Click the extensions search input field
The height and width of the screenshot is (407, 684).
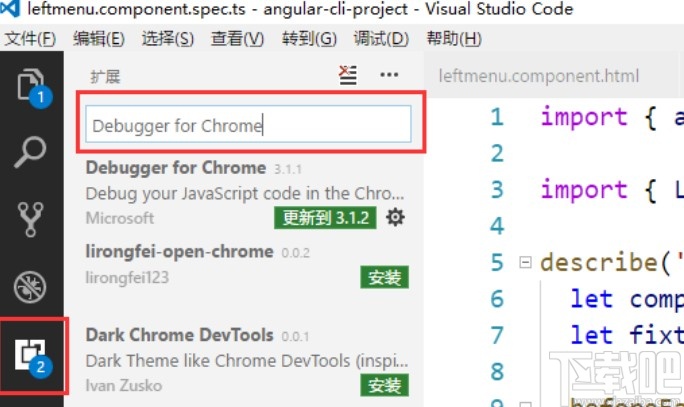(248, 125)
